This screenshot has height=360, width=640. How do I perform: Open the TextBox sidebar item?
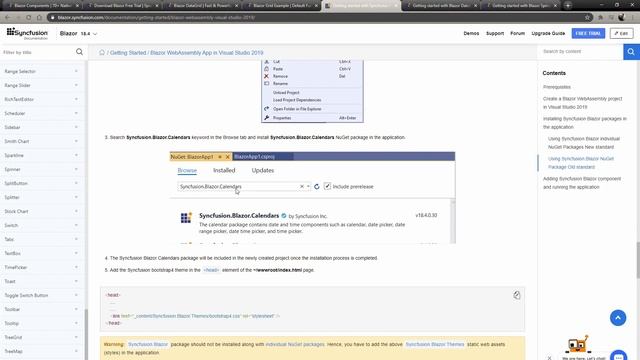(41, 253)
